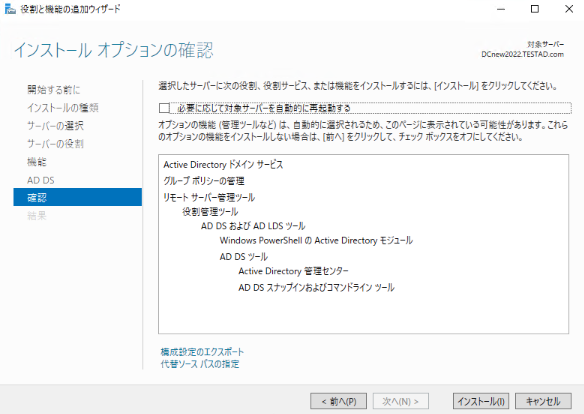Select サーバーの役割 step in sidebar
The width and height of the screenshot is (584, 414).
click(55, 144)
